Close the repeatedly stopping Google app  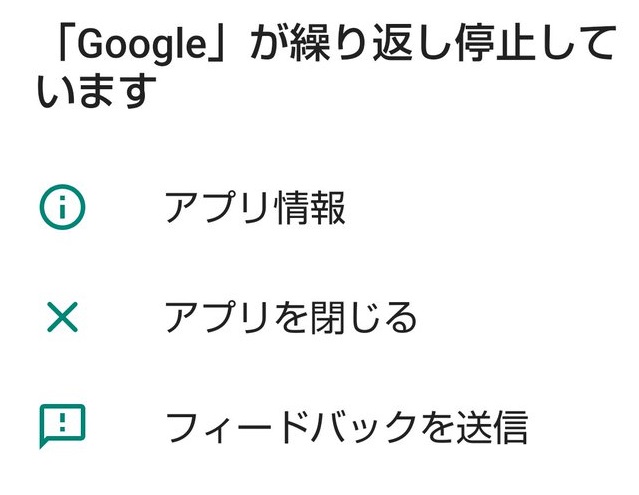tap(290, 318)
